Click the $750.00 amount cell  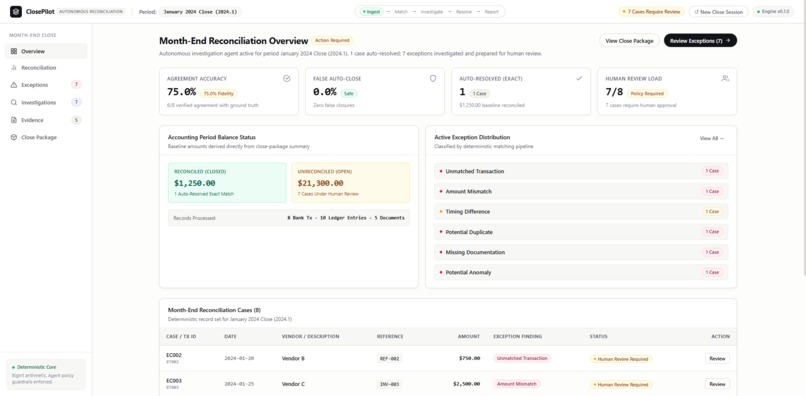(469, 358)
